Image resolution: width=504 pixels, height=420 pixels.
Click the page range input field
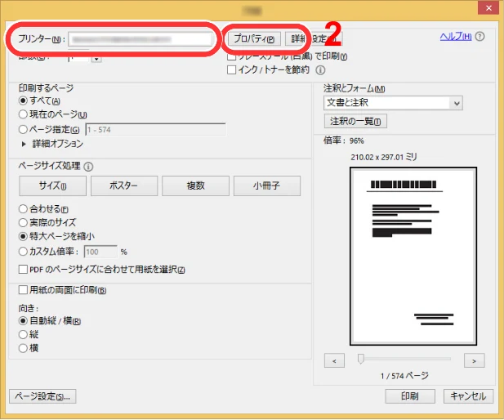click(x=155, y=130)
